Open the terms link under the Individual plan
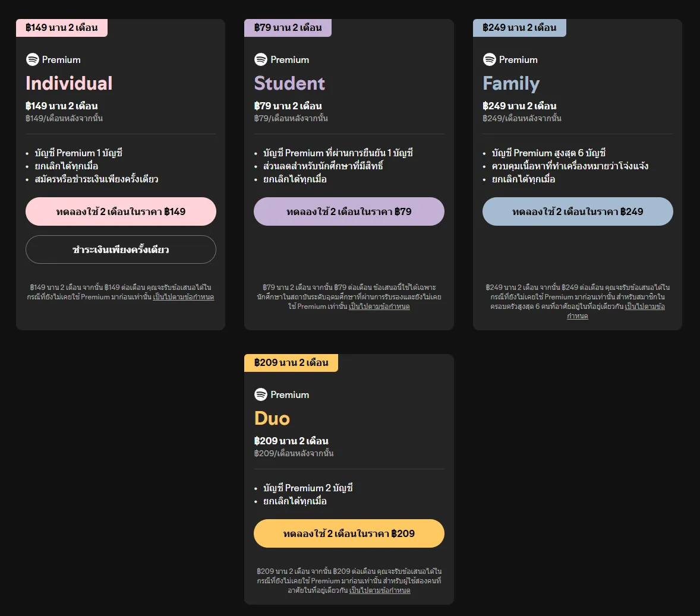 [x=184, y=297]
